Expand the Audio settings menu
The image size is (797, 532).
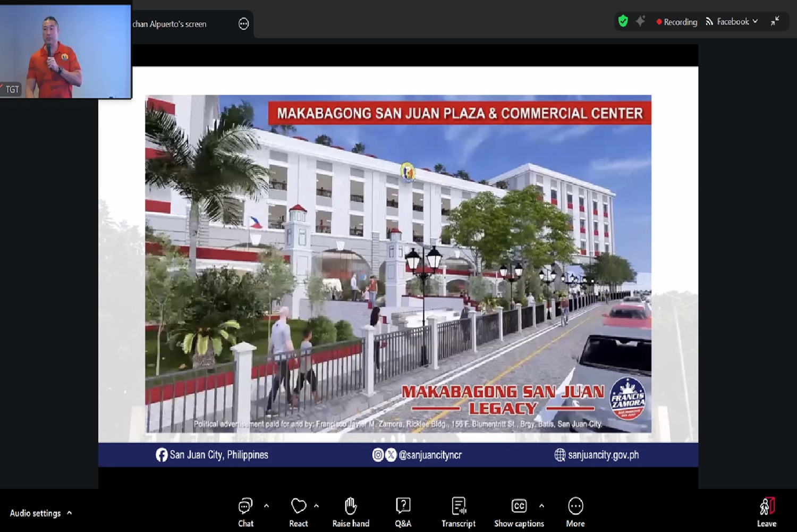pos(40,513)
